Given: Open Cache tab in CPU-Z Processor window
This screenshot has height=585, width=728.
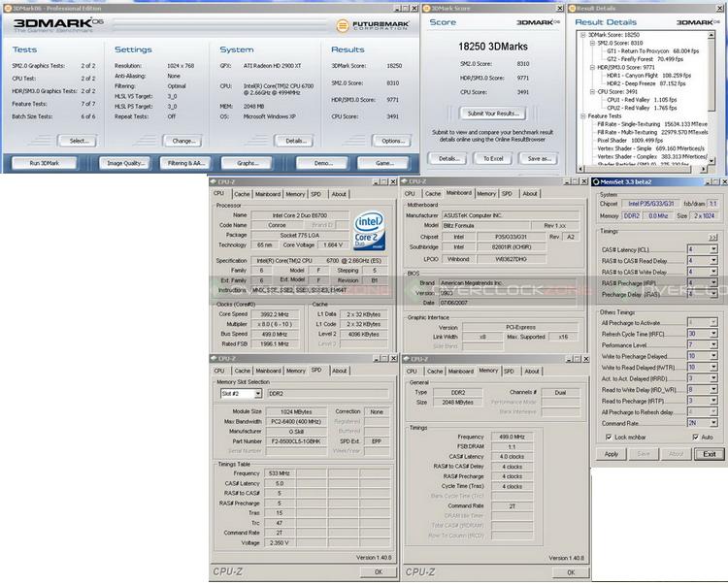Looking at the screenshot, I should [x=242, y=194].
